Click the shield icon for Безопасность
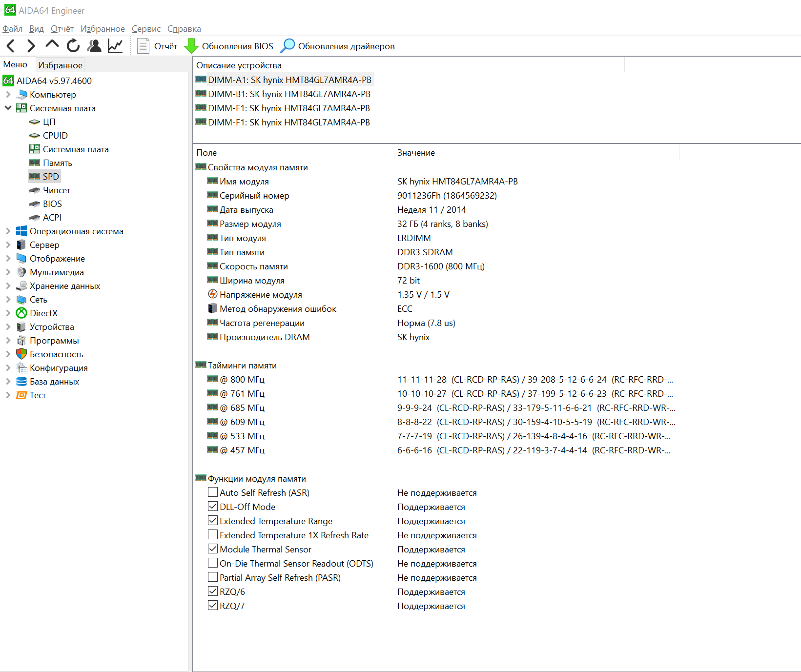The image size is (801, 672). point(21,354)
